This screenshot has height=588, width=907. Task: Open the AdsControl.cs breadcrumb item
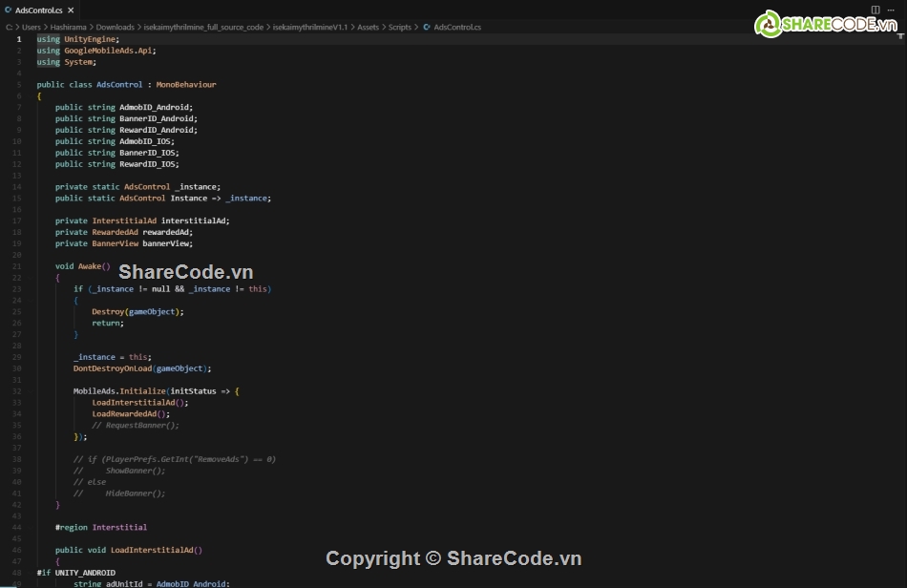click(457, 27)
